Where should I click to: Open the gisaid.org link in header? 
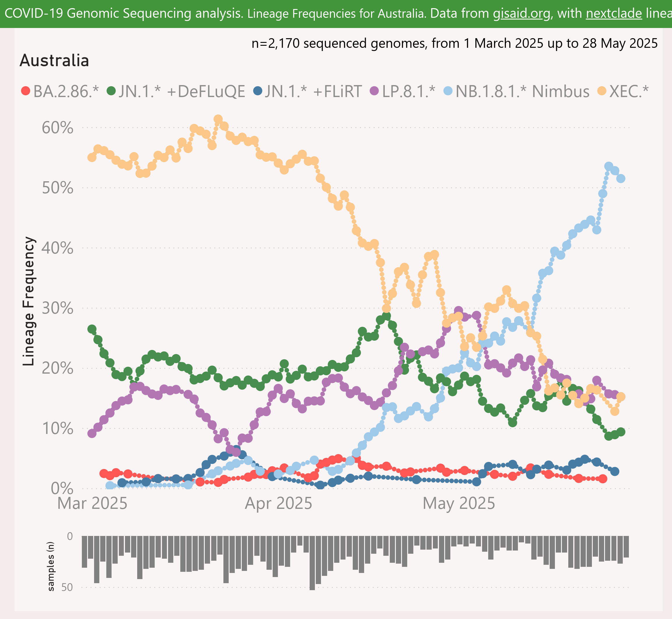[x=521, y=13]
